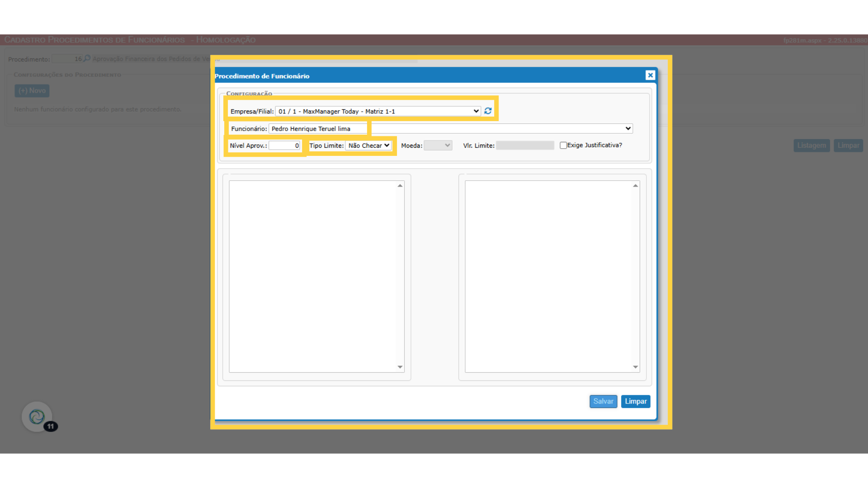
Task: Click the Vlr. Limite input field
Action: click(525, 145)
